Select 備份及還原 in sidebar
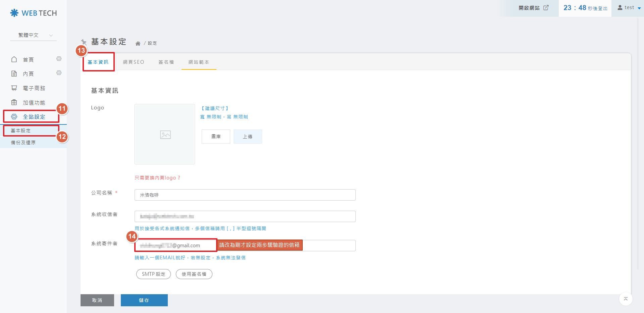Screen dimensions: 644x313 pyautogui.click(x=23, y=143)
